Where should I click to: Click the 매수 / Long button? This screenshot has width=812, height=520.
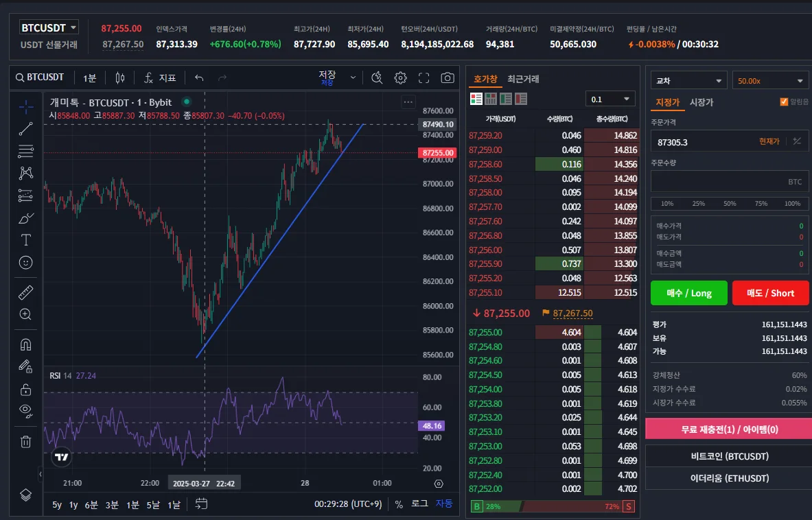click(x=688, y=294)
